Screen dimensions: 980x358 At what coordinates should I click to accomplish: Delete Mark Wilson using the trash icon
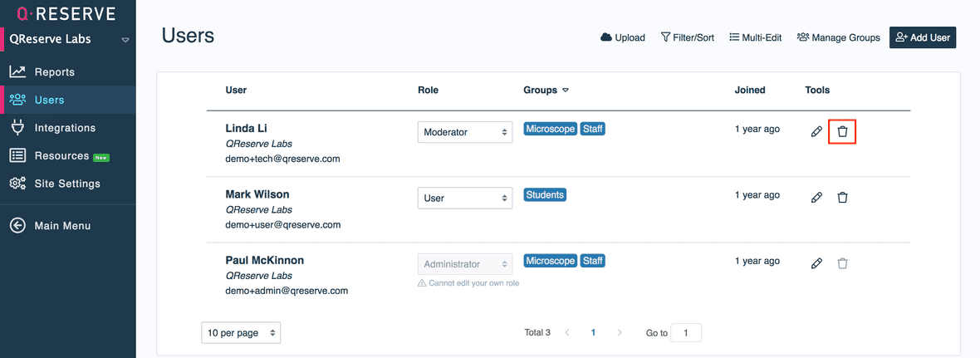pyautogui.click(x=842, y=198)
